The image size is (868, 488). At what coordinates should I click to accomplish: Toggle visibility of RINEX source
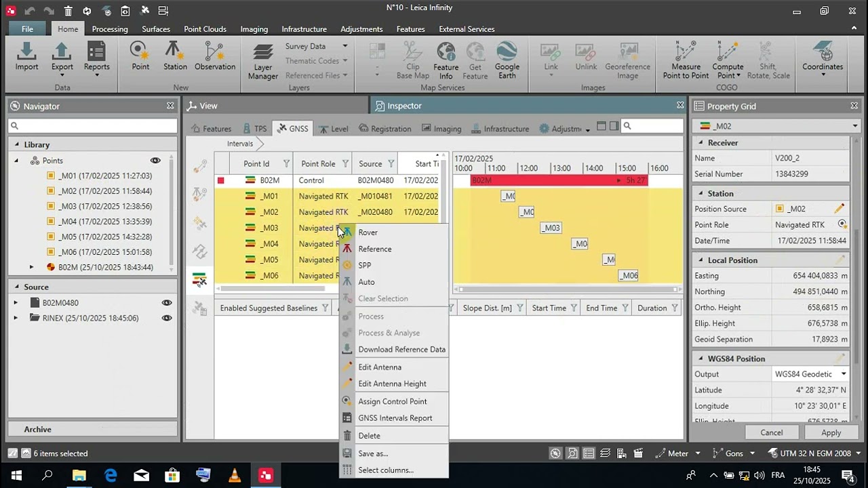pos(166,318)
